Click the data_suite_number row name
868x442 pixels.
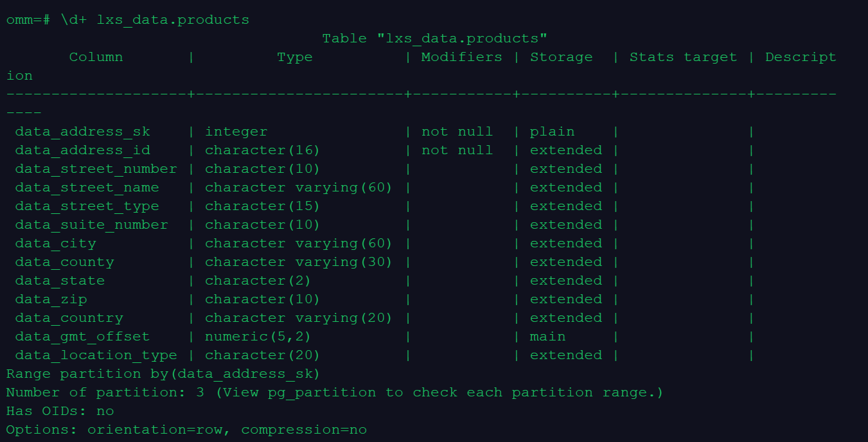(x=91, y=225)
